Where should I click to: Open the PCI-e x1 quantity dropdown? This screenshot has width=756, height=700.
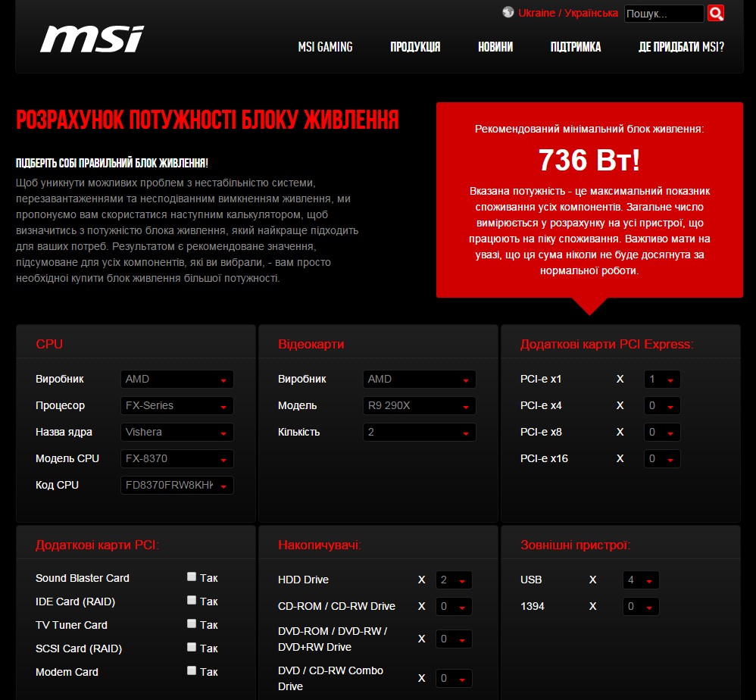662,379
